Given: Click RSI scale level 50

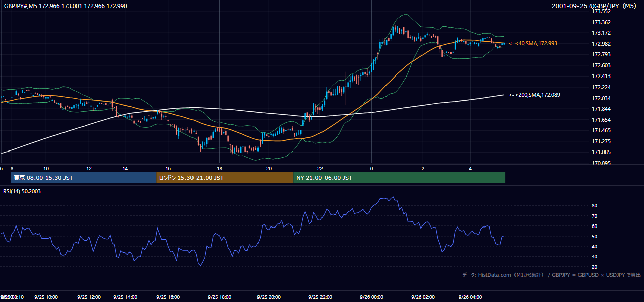Looking at the screenshot, I should pyautogui.click(x=595, y=236).
